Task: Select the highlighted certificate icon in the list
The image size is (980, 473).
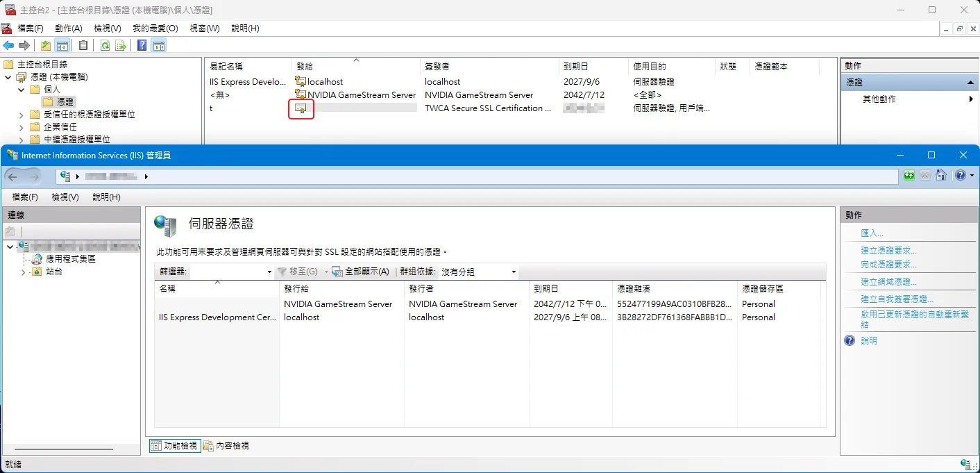Action: 301,109
